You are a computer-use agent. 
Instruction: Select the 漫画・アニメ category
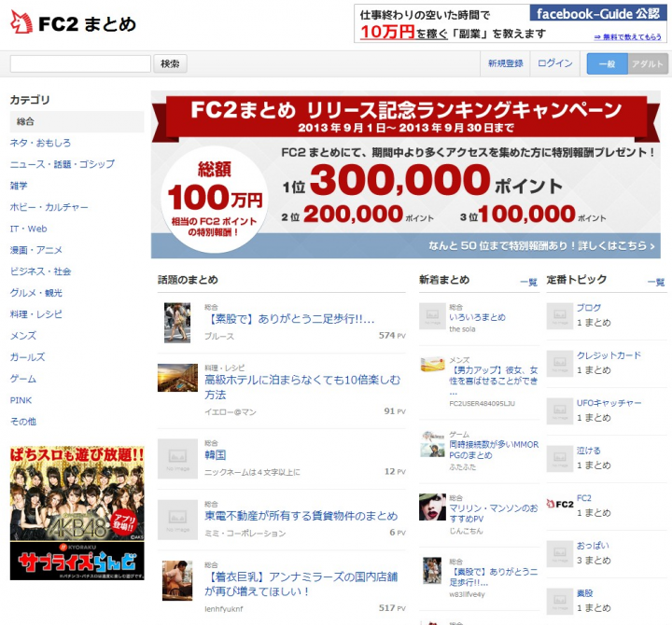(36, 250)
